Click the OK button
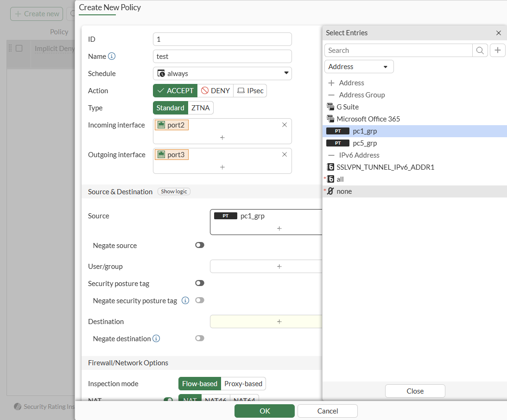Image resolution: width=507 pixels, height=420 pixels. coord(264,411)
